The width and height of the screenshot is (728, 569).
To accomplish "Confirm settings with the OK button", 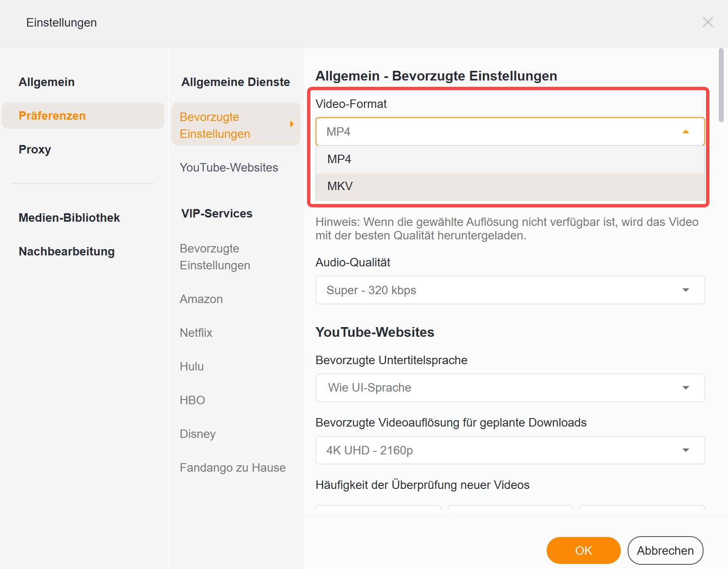I will point(583,550).
